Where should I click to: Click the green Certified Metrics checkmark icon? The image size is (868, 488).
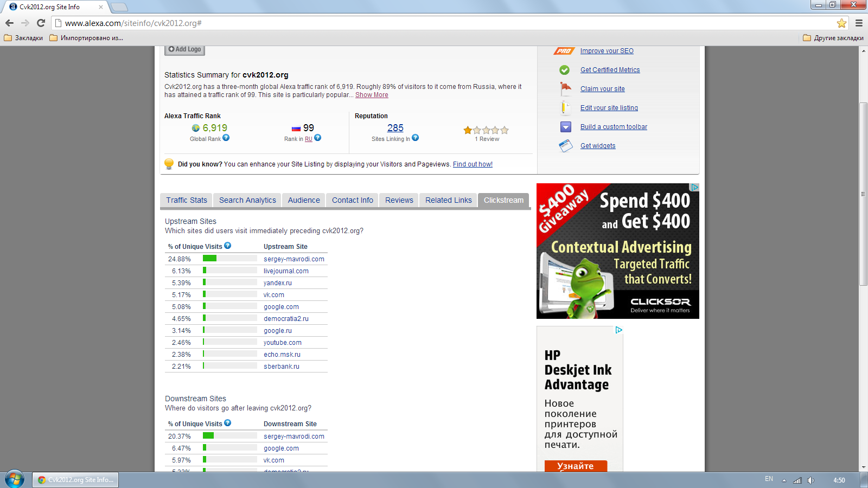click(565, 70)
